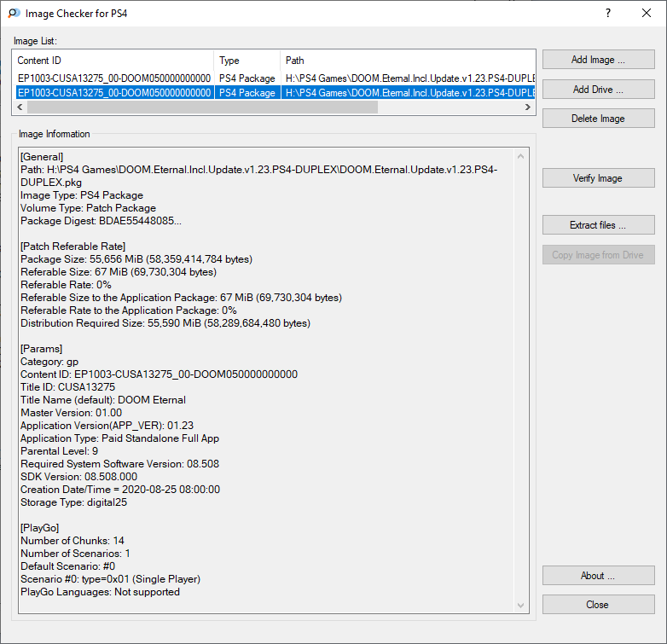Sort by the Path column header
This screenshot has width=667, height=644.
point(408,61)
